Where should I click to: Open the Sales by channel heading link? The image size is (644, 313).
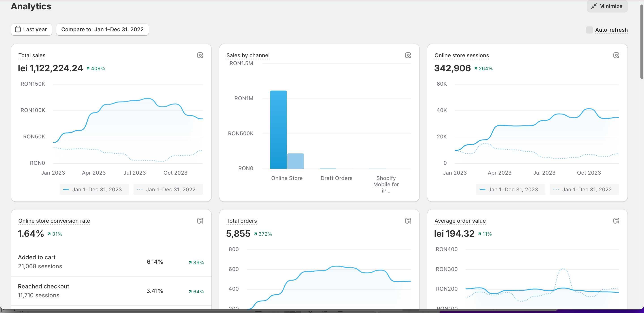point(248,55)
